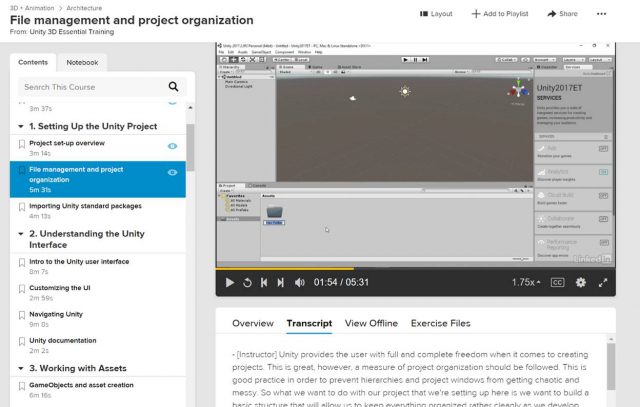
Task: Bookmark File management and project organization
Action: [x=22, y=170]
